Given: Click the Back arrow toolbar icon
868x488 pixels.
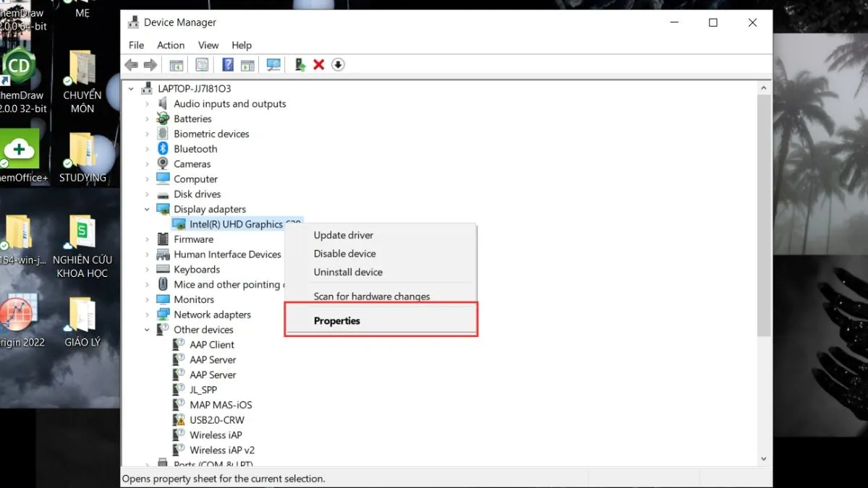Looking at the screenshot, I should (131, 65).
